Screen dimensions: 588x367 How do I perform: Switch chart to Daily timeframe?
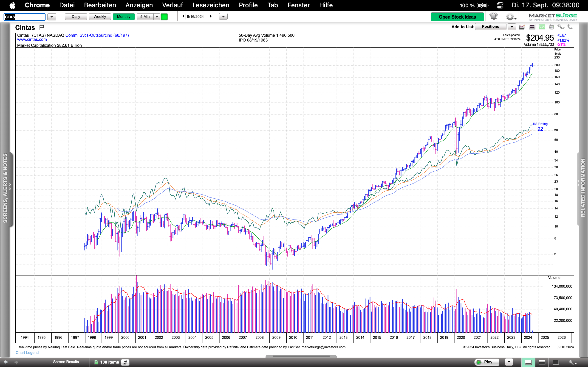76,17
